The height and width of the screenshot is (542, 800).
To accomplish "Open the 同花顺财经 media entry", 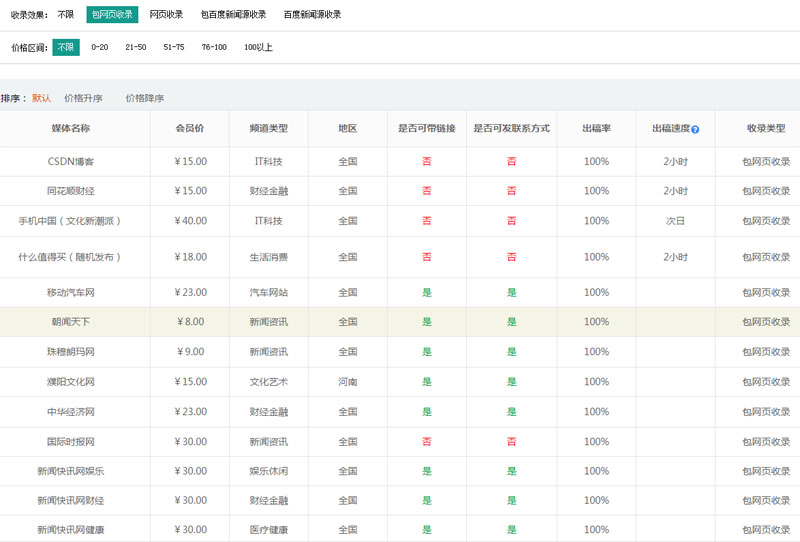I will point(71,191).
